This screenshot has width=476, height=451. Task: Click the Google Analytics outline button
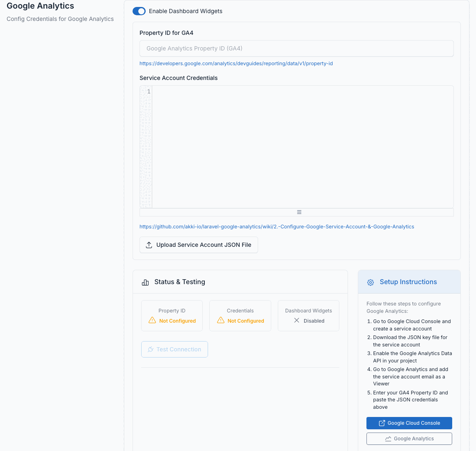pos(409,439)
